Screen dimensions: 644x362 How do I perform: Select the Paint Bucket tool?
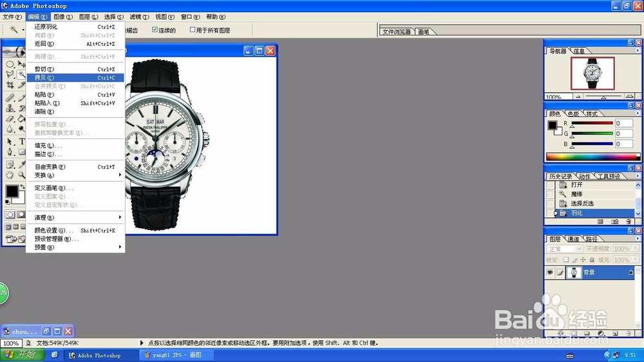click(21, 119)
